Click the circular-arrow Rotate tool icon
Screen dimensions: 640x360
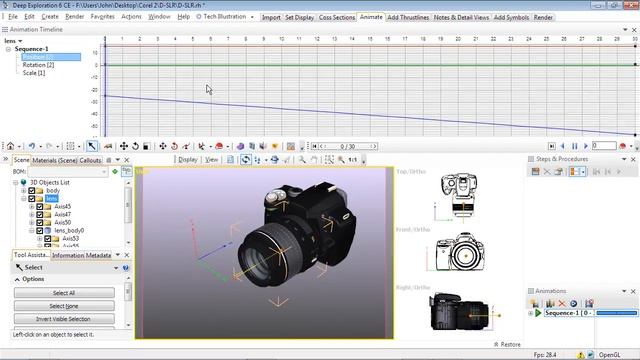(135, 146)
